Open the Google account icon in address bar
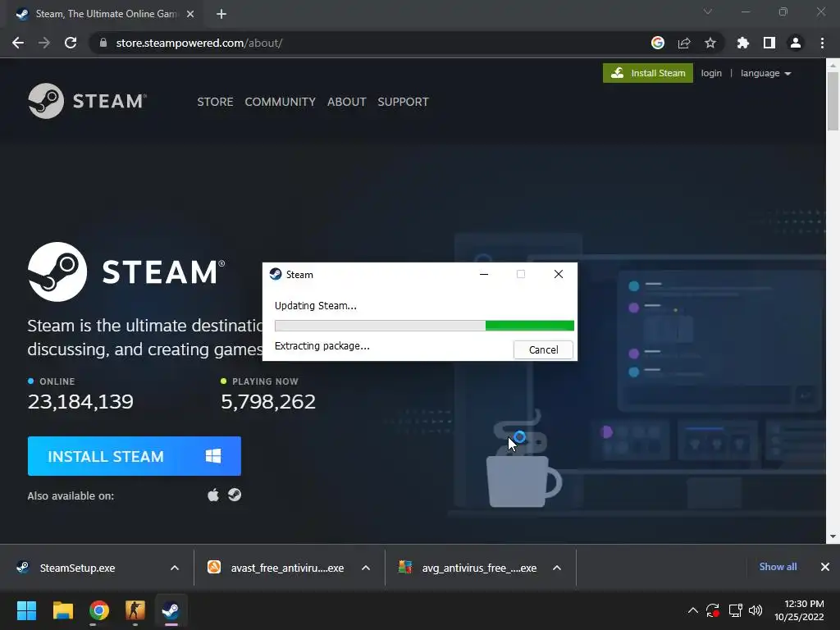This screenshot has width=840, height=630. (x=658, y=43)
